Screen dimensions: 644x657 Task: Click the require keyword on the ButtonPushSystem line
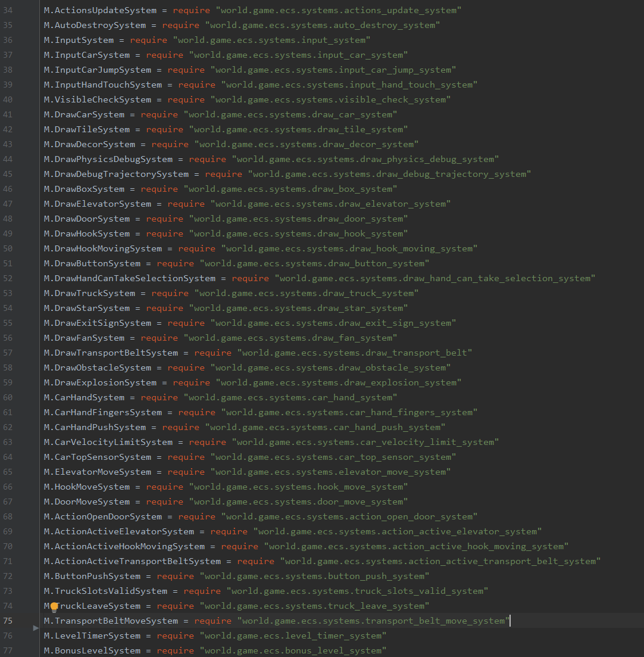point(176,576)
